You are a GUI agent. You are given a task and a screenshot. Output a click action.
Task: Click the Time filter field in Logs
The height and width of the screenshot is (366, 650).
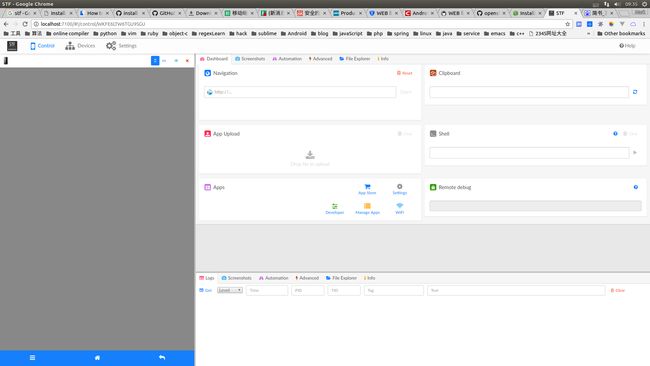coord(267,291)
